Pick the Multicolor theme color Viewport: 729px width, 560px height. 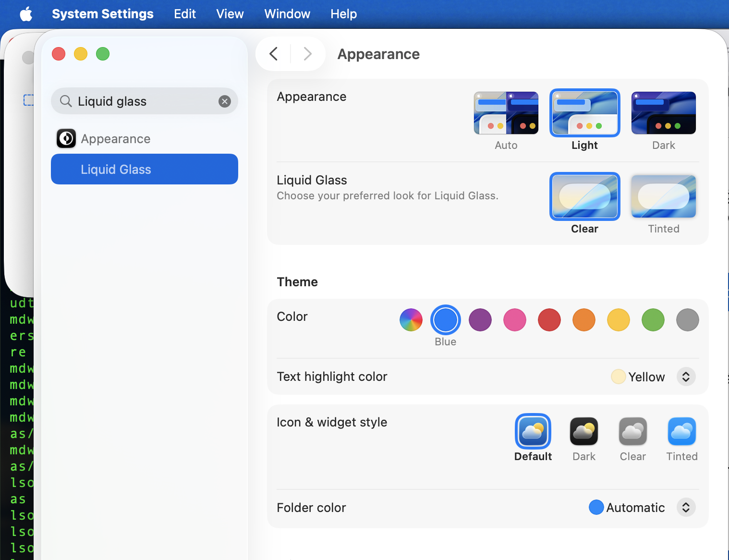411,320
